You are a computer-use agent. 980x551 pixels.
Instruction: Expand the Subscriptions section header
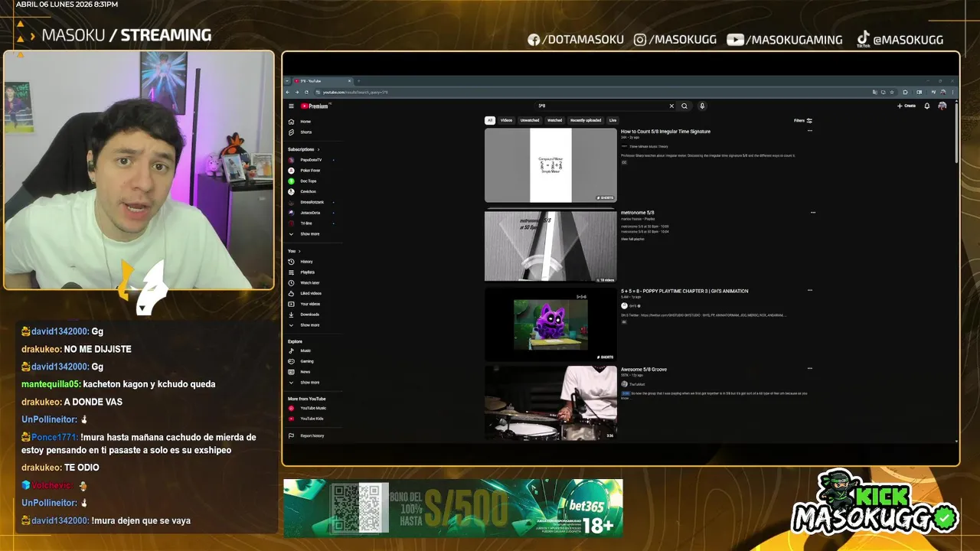(303, 149)
